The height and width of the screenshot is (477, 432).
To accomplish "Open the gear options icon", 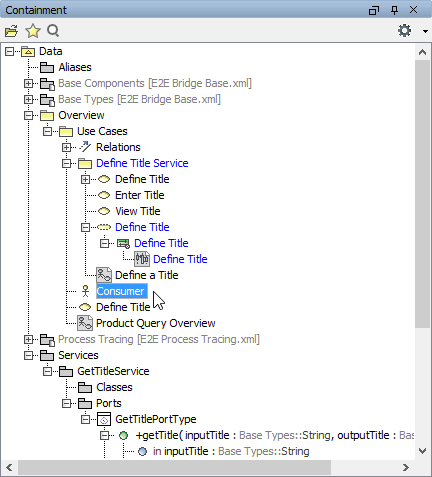I will pos(405,31).
